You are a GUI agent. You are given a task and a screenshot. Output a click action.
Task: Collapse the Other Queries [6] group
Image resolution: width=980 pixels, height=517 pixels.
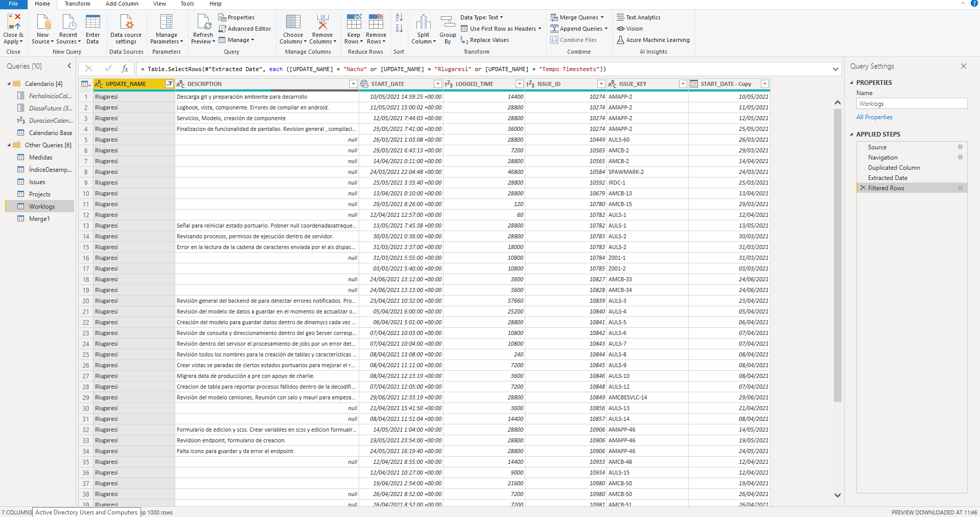point(9,145)
